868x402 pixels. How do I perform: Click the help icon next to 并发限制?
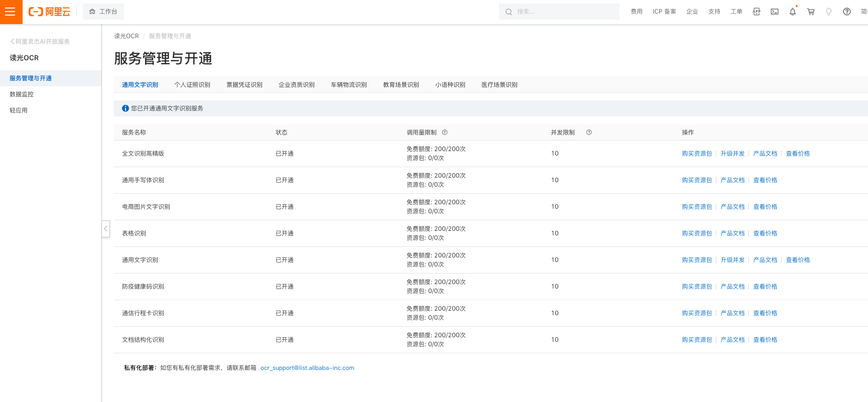(x=589, y=132)
